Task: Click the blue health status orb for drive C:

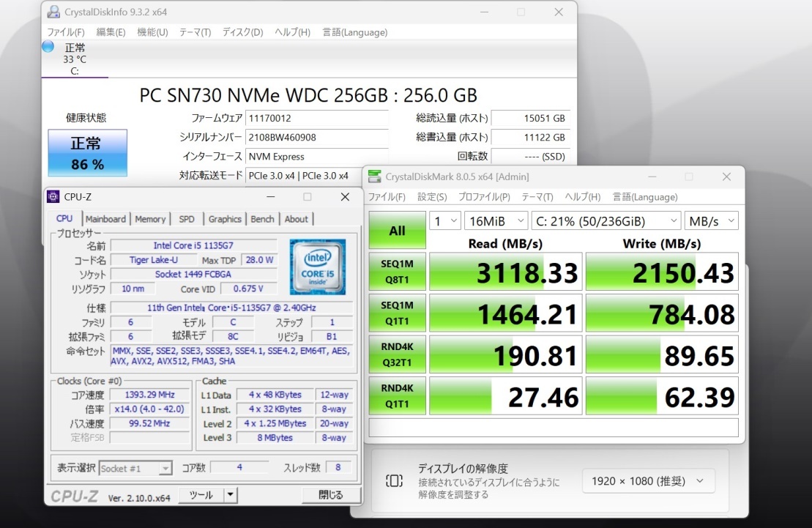Action: click(48, 47)
